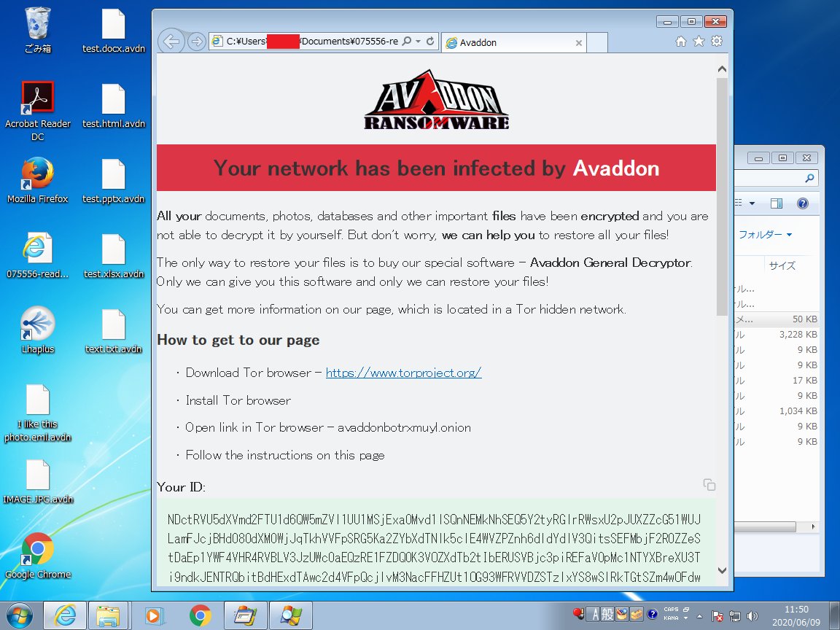Screen dimensions: 840x630
Task: Click the Refresh icon in address bar
Action: [x=430, y=42]
